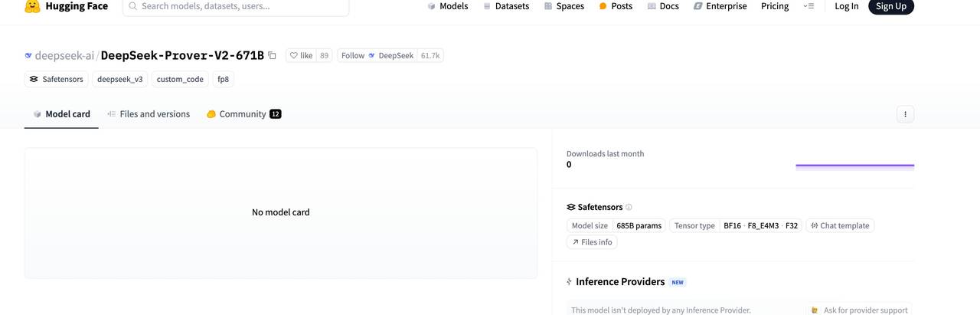
Task: Click the heart like button
Action: (x=301, y=55)
